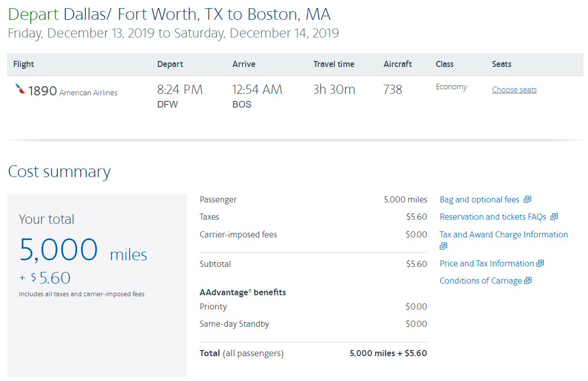Click the American Airlines logo icon
This screenshot has width=588, height=381.
pos(20,90)
